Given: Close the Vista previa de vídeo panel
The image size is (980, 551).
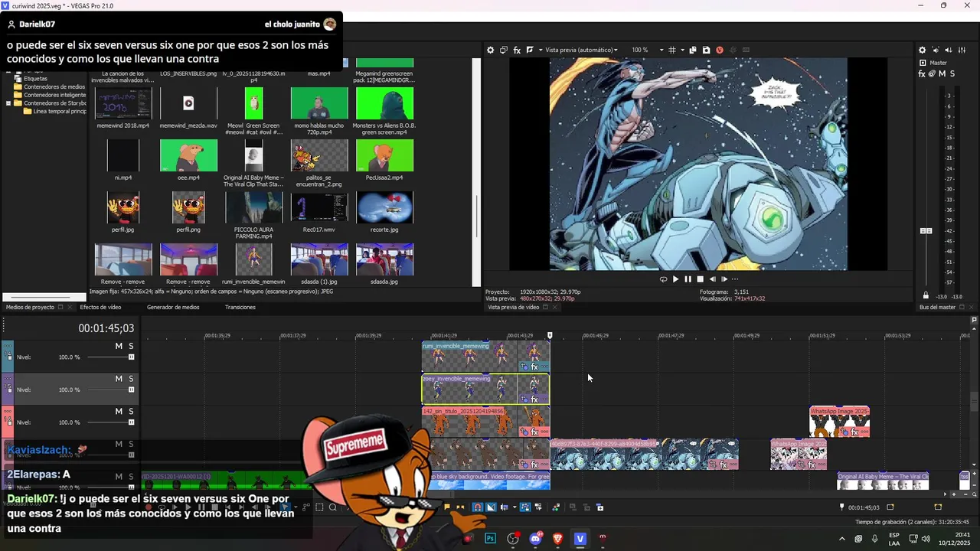Looking at the screenshot, I should point(555,307).
